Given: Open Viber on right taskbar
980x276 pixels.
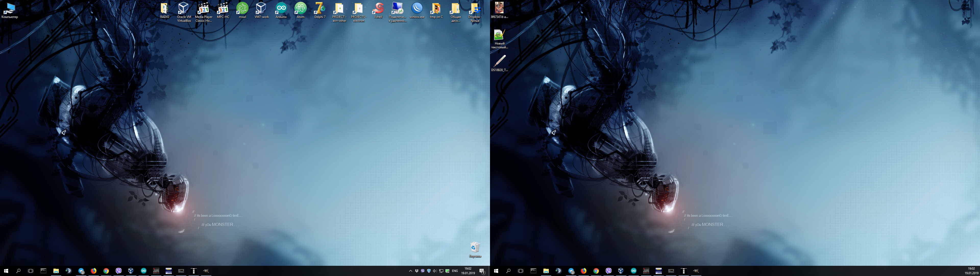Looking at the screenshot, I should 609,271.
